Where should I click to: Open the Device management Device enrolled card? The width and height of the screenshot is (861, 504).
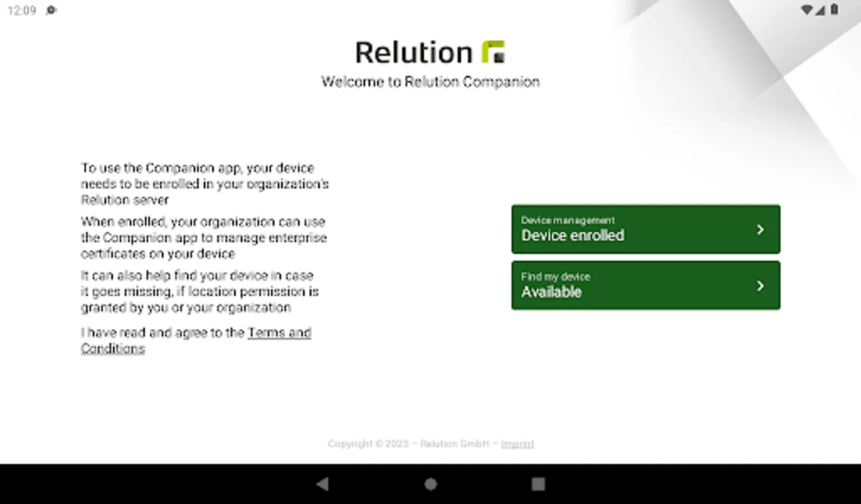click(646, 229)
